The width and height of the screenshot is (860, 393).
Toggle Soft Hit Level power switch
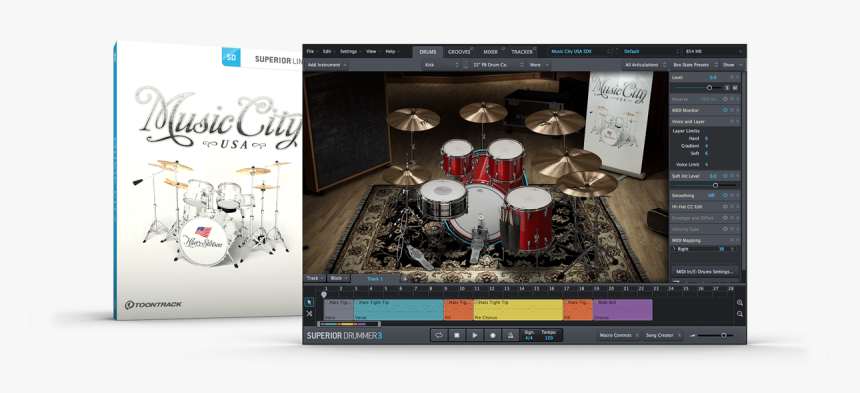pyautogui.click(x=725, y=176)
